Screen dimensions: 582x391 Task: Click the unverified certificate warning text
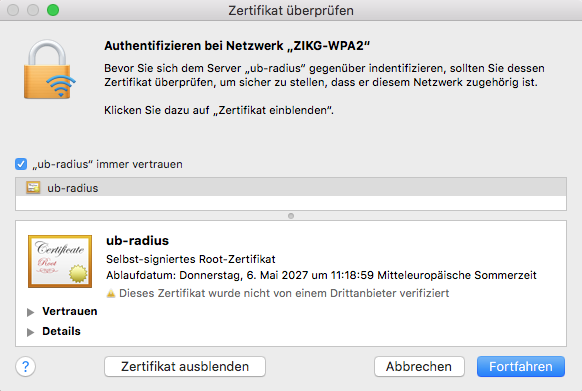pyautogui.click(x=284, y=293)
